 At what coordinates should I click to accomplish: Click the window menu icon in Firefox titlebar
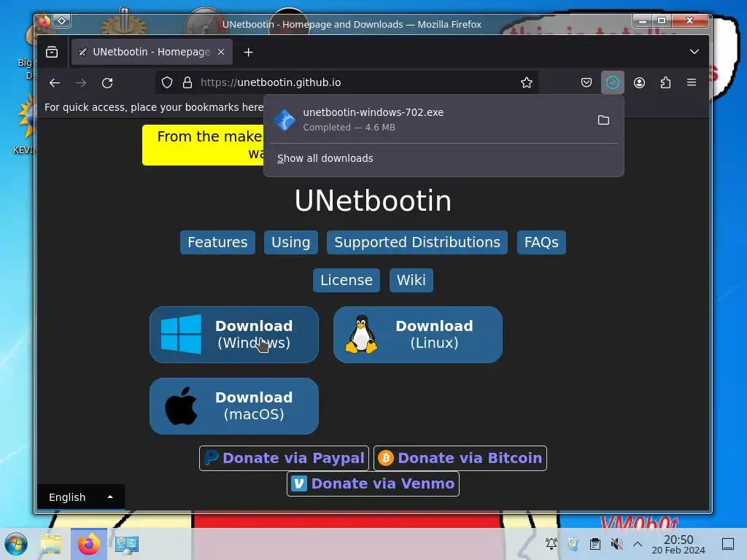[62, 20]
